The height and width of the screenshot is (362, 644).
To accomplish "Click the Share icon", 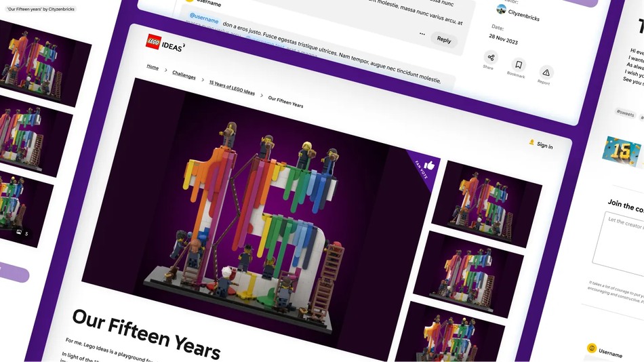I will click(x=491, y=58).
